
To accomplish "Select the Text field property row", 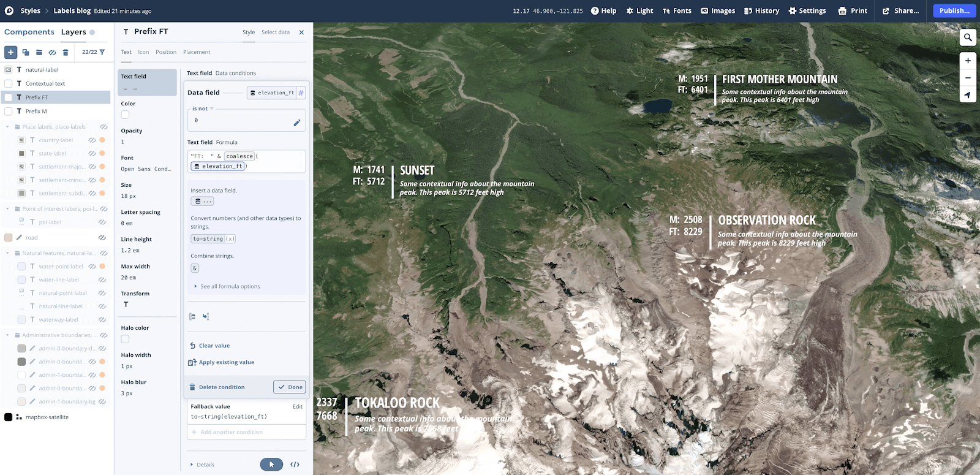I will point(147,82).
